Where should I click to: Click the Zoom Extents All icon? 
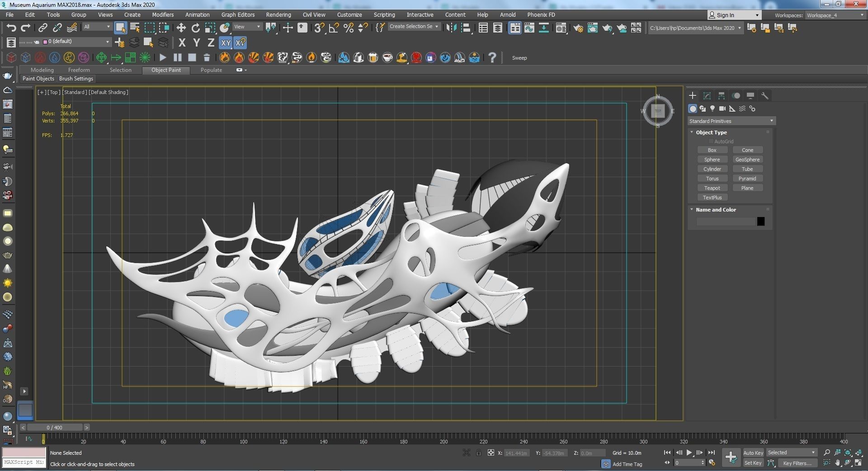859,452
